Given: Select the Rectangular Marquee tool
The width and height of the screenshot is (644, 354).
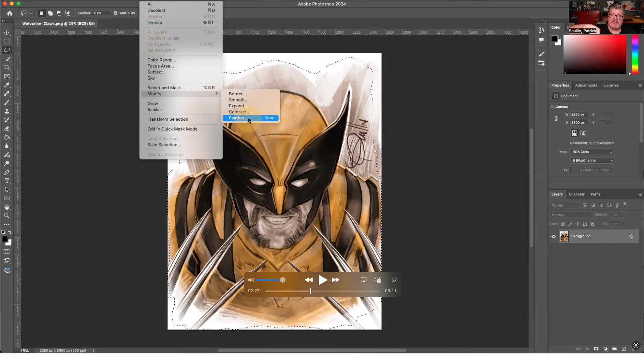Looking at the screenshot, I should coord(7,41).
